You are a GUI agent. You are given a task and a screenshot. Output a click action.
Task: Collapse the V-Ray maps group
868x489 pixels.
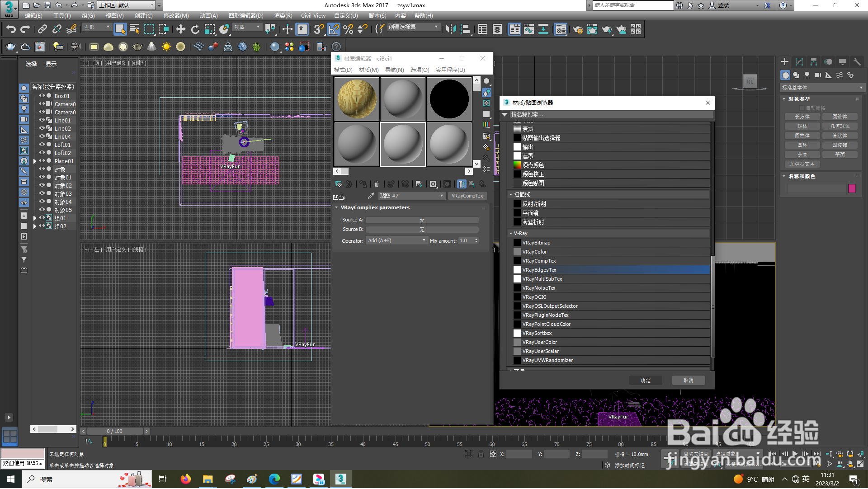click(511, 233)
